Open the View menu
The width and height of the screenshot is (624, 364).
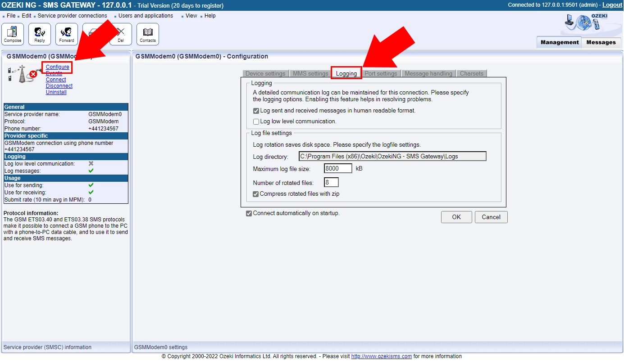(191, 16)
